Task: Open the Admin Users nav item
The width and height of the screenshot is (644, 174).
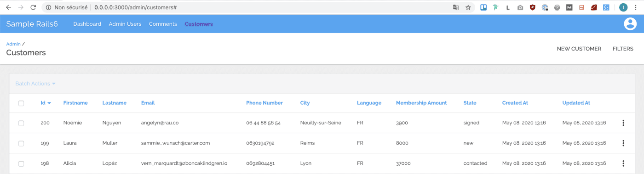Action: tap(125, 24)
